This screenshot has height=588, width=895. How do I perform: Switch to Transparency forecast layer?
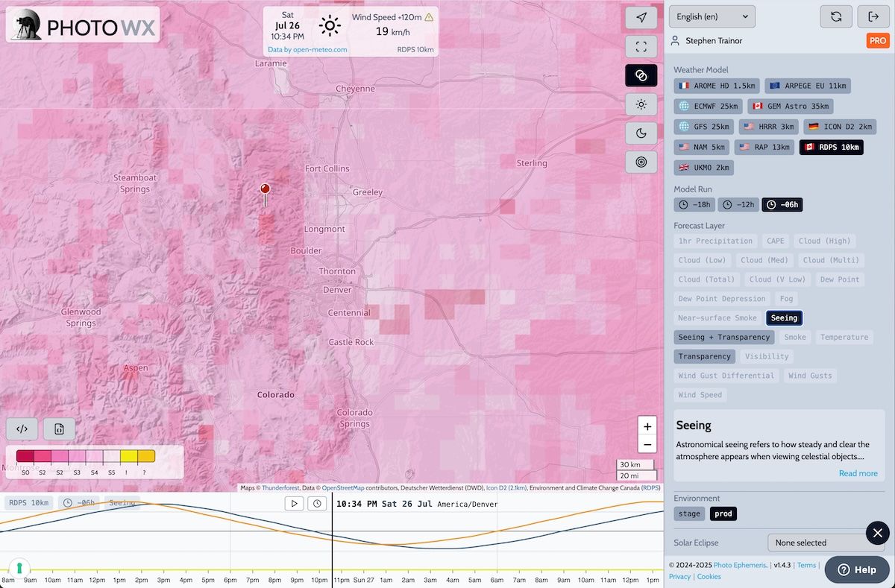tap(705, 356)
